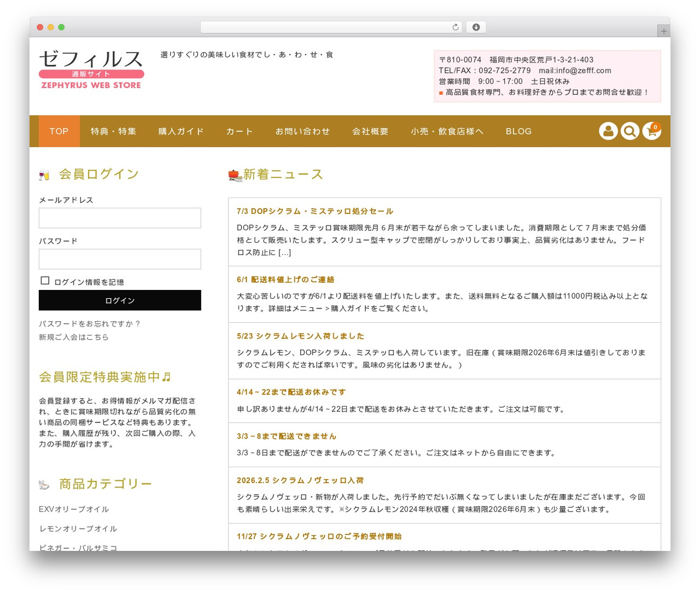Open the 特典・特集 menu
The height and width of the screenshot is (593, 700).
pos(114,131)
